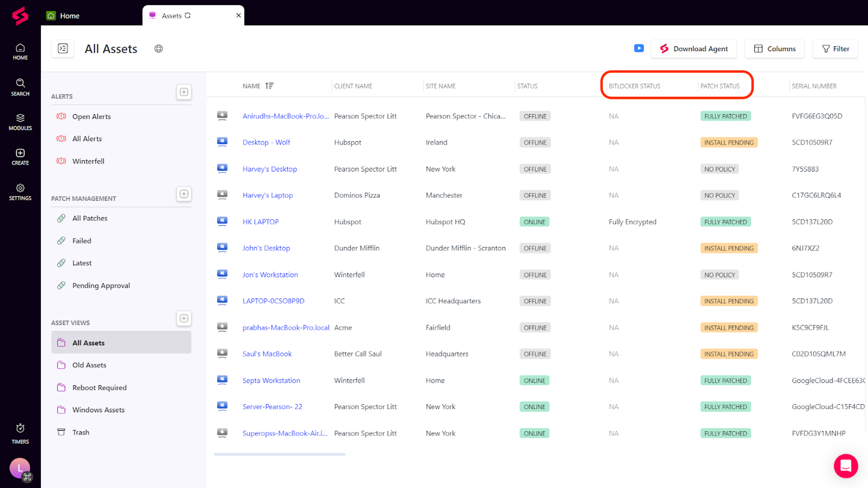This screenshot has width=868, height=488.
Task: Open the Create sidebar icon
Action: click(20, 157)
